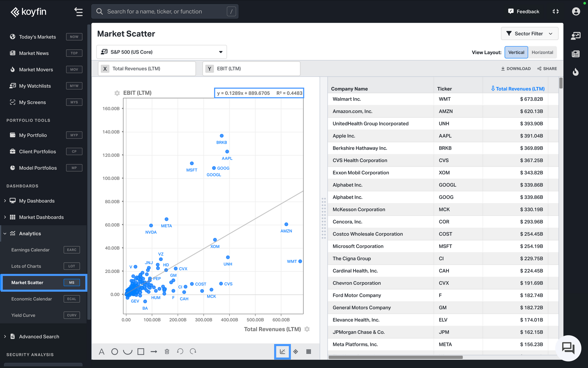Change Y axis EBIT (LTM) field
Viewport: 588px width, 368px height.
[251, 69]
